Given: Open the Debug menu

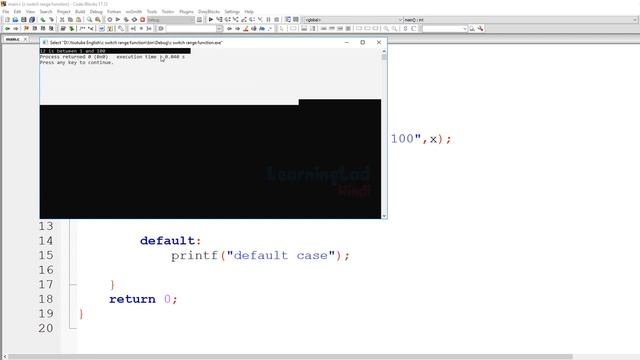Looking at the screenshot, I should pyautogui.click(x=96, y=11).
